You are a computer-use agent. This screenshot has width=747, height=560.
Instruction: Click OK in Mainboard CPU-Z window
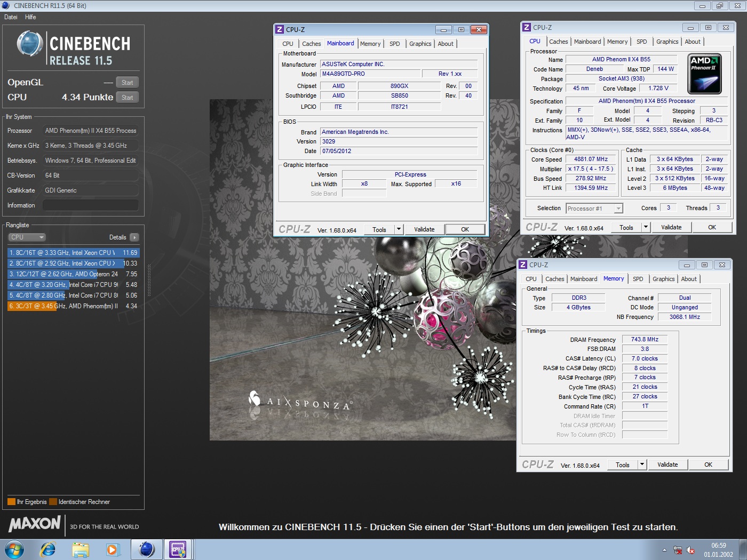[465, 229]
